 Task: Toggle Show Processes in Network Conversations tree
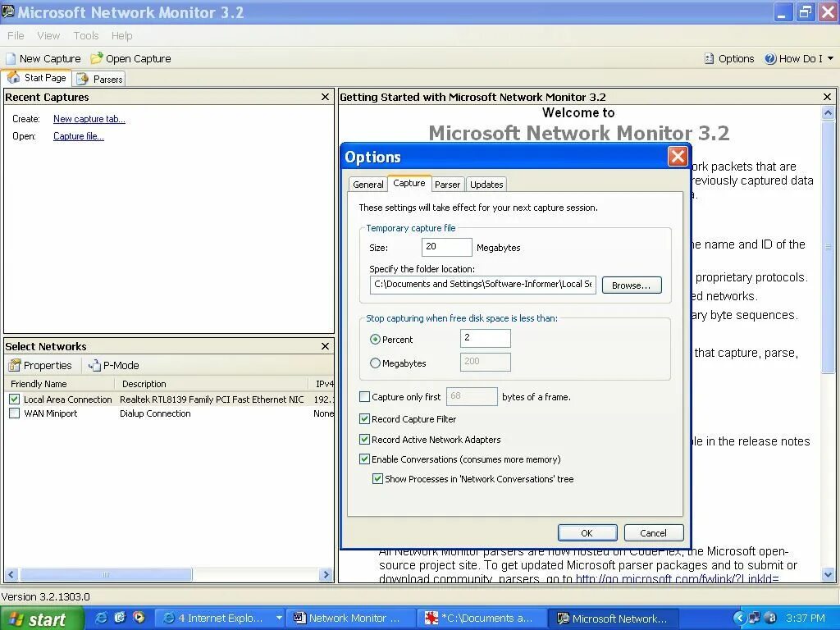point(377,479)
